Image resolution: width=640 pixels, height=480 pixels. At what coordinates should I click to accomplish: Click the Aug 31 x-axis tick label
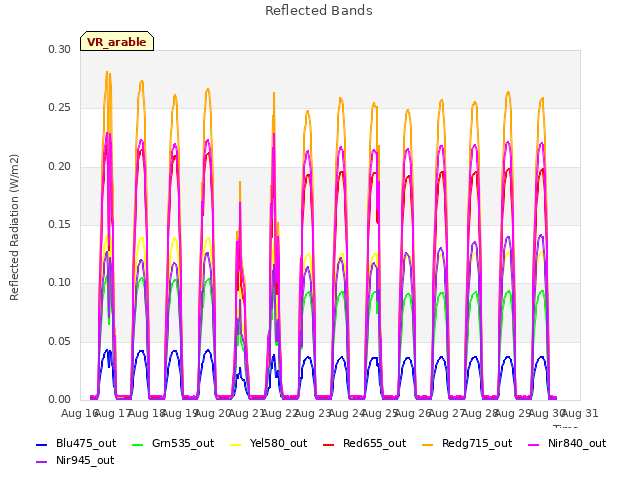tap(580, 413)
